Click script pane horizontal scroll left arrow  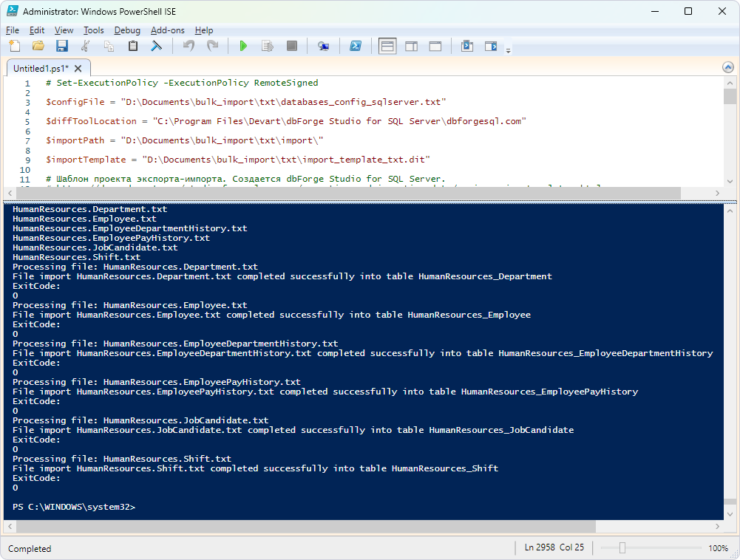click(10, 193)
